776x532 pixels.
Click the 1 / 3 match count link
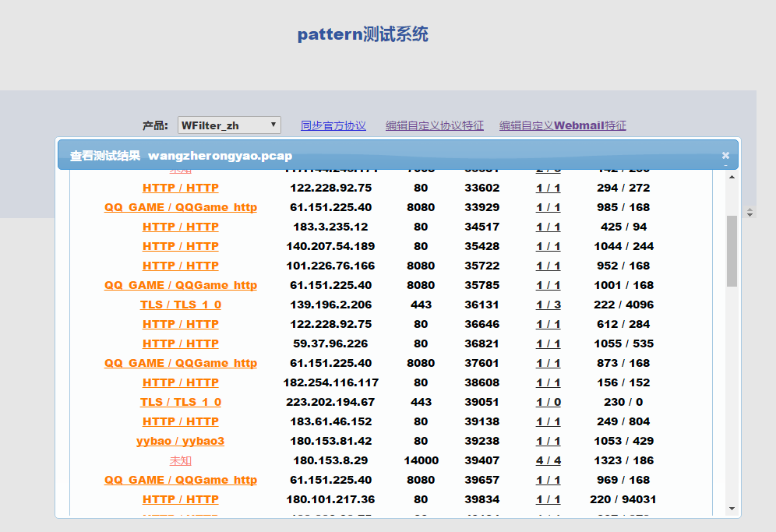click(x=548, y=305)
